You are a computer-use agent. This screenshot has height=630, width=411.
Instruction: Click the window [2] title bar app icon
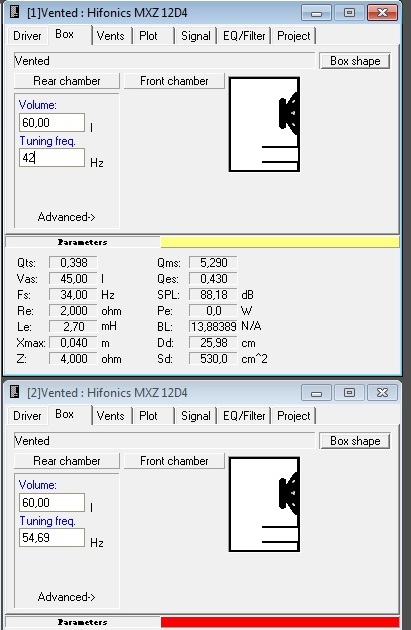pos(14,392)
